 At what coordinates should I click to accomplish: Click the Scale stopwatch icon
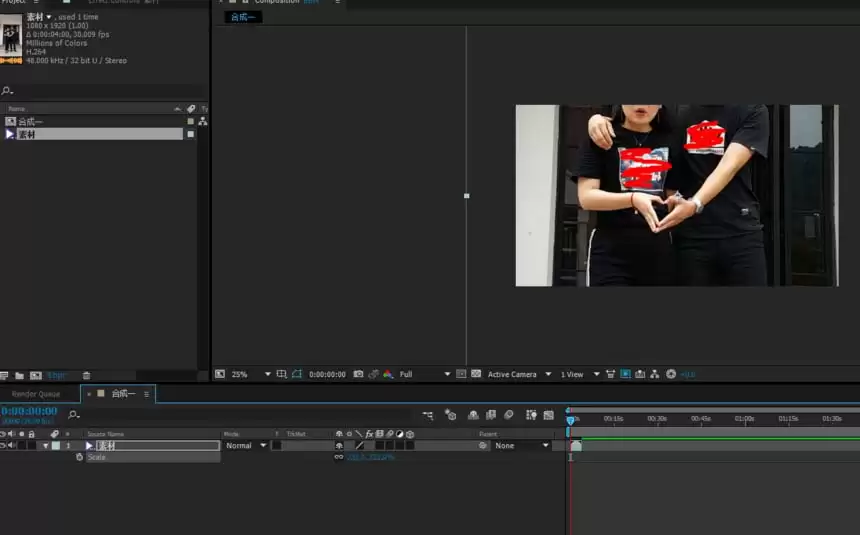tap(80, 457)
